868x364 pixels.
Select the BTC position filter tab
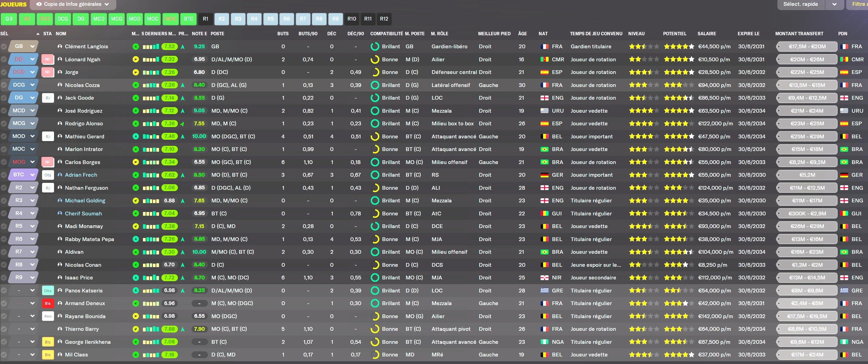pyautogui.click(x=188, y=19)
